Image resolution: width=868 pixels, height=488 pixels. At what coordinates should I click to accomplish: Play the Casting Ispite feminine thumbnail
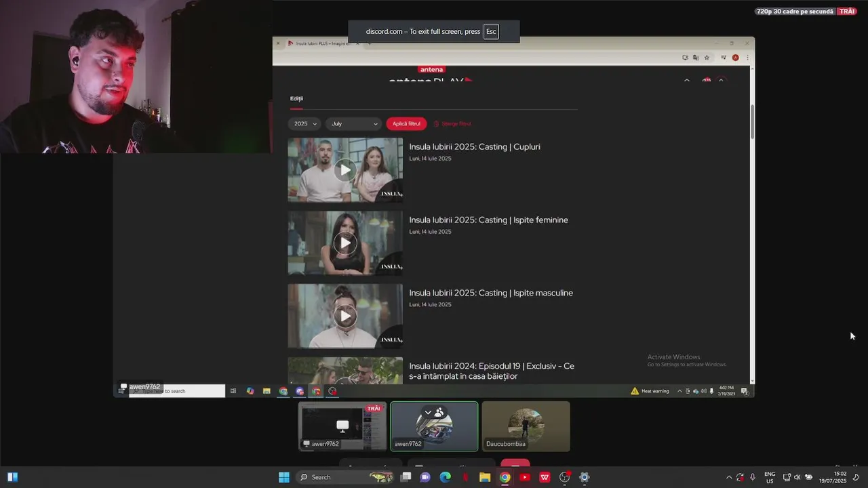(x=345, y=243)
